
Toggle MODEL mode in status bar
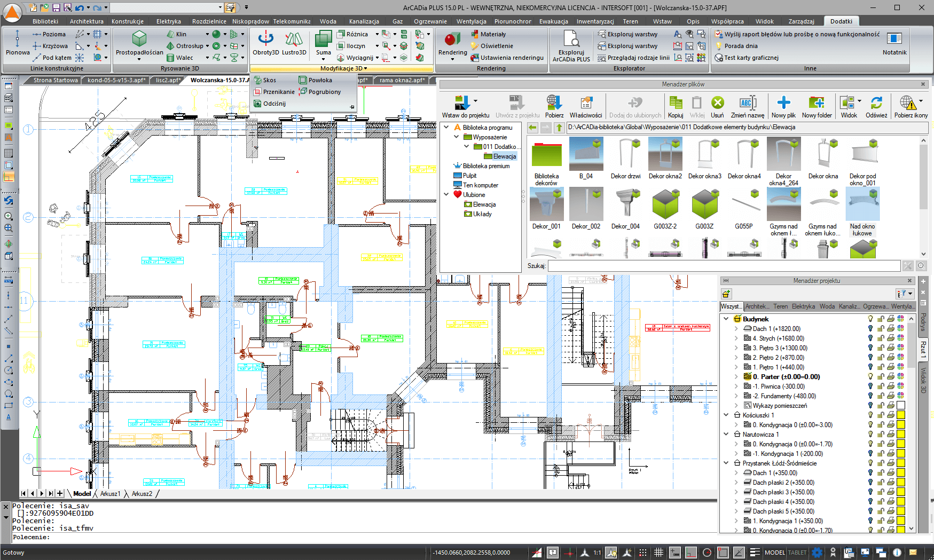coord(774,553)
